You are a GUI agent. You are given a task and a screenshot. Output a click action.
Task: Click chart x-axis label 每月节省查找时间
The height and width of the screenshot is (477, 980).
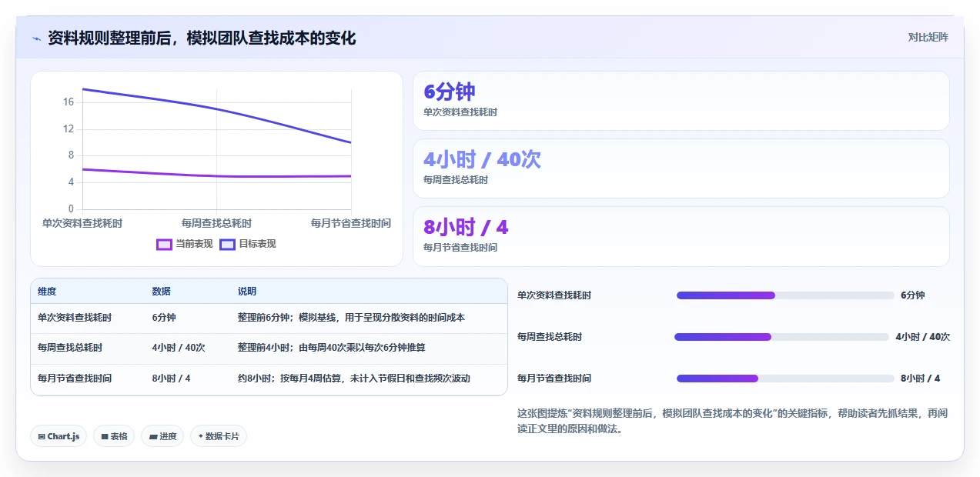[351, 223]
